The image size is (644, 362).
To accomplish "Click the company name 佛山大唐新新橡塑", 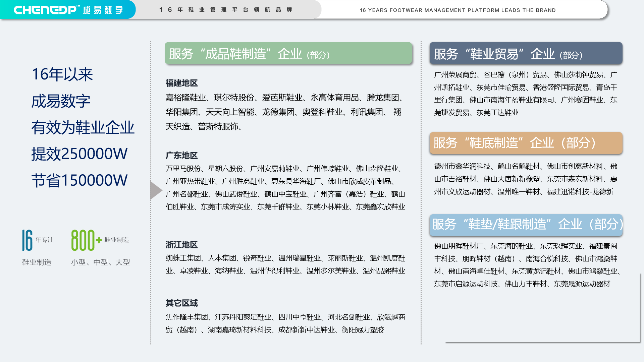I will click(x=512, y=179).
